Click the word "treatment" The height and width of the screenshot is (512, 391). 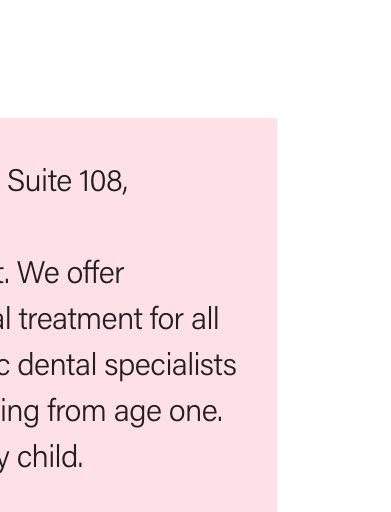coord(81,319)
